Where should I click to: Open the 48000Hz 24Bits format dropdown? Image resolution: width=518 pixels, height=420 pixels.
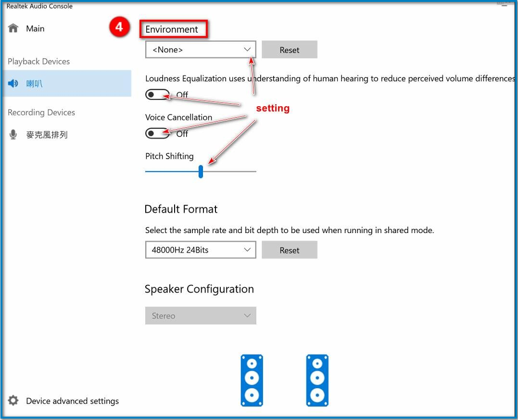pyautogui.click(x=201, y=249)
